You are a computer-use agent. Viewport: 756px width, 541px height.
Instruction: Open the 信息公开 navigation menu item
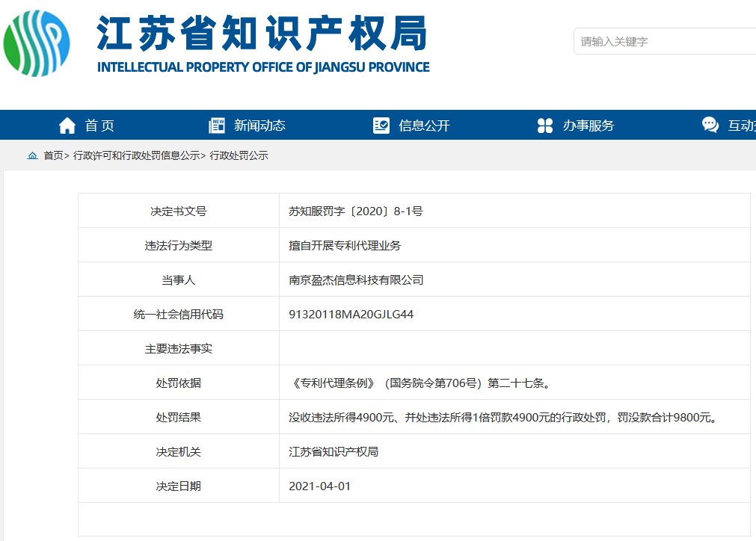tap(424, 126)
